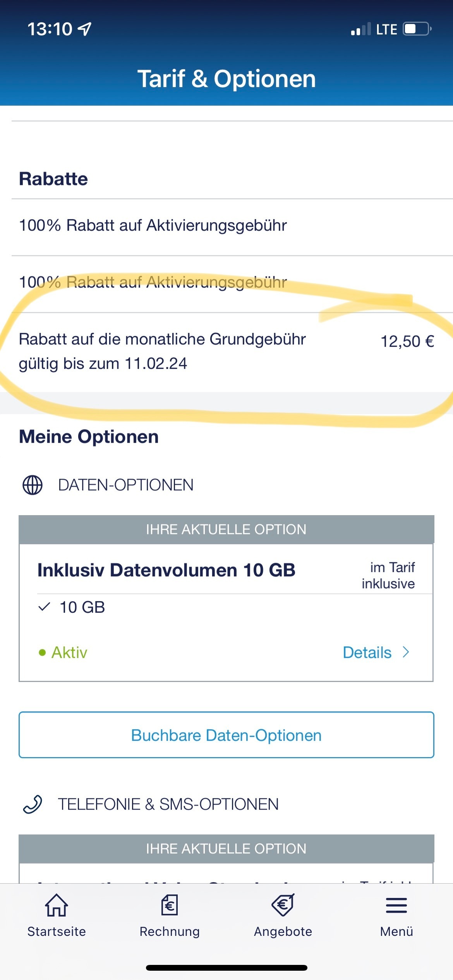Expand Details chevron for data option
The width and height of the screenshot is (453, 980).
(x=406, y=652)
